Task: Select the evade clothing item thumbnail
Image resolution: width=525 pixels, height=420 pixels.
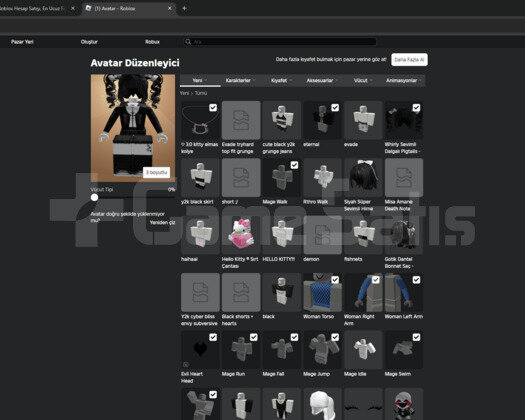Action: point(363,120)
